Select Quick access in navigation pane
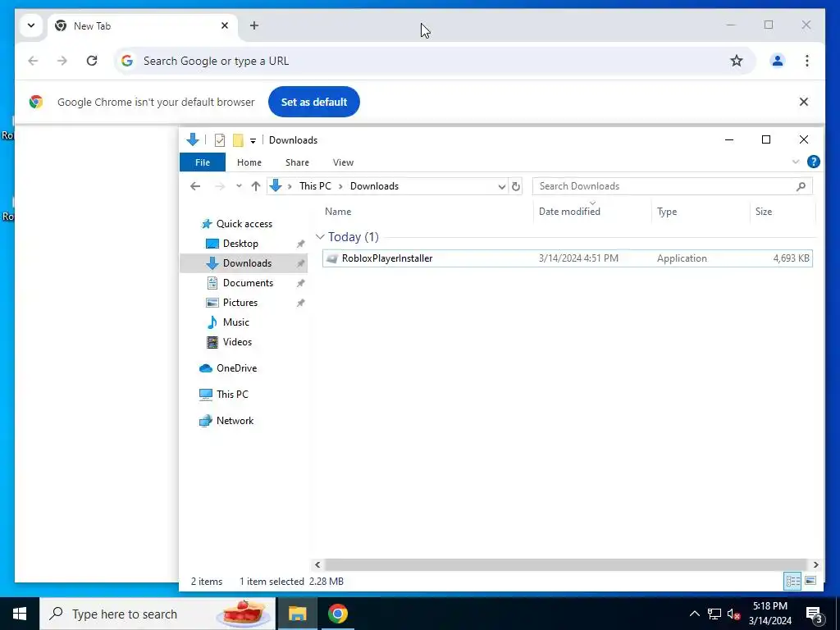 tap(244, 224)
